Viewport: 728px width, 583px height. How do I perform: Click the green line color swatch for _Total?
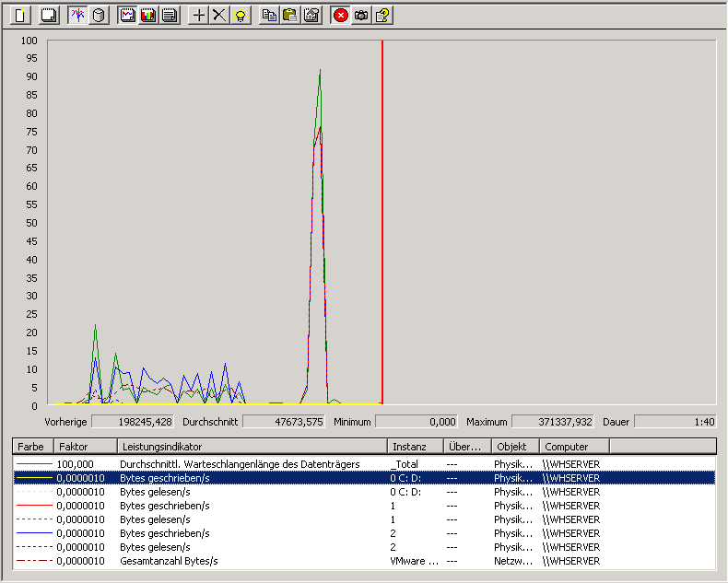click(34, 463)
